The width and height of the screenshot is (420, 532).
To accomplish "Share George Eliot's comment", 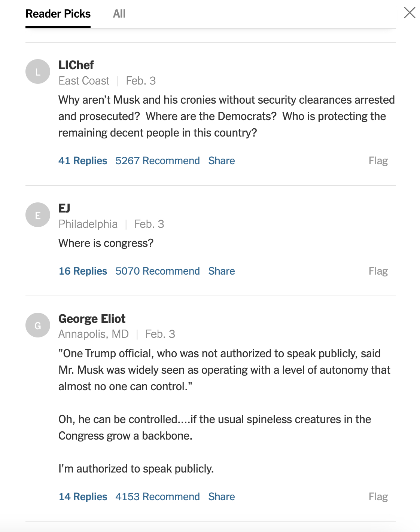I will (222, 497).
